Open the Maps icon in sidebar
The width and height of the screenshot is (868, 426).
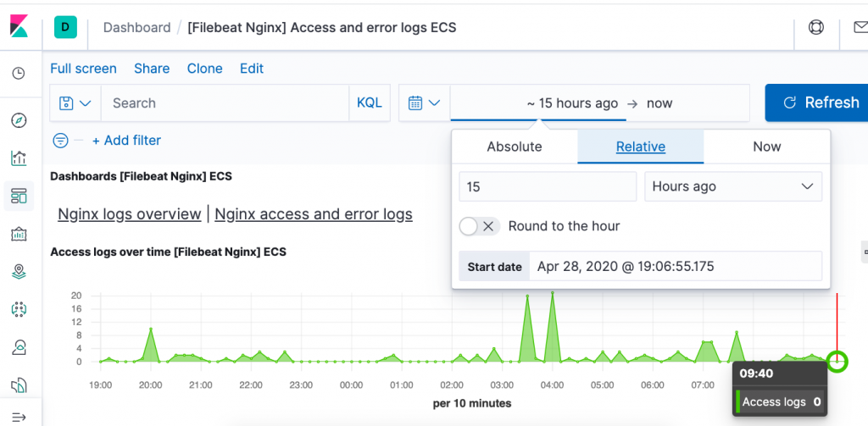coord(19,272)
